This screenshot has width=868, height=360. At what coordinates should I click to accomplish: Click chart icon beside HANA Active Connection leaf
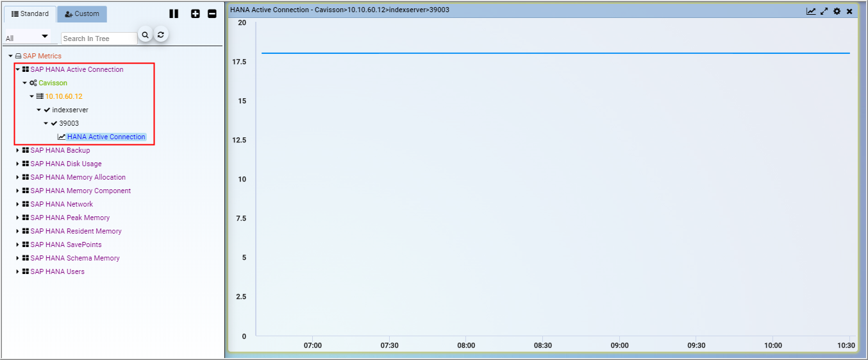tap(62, 137)
